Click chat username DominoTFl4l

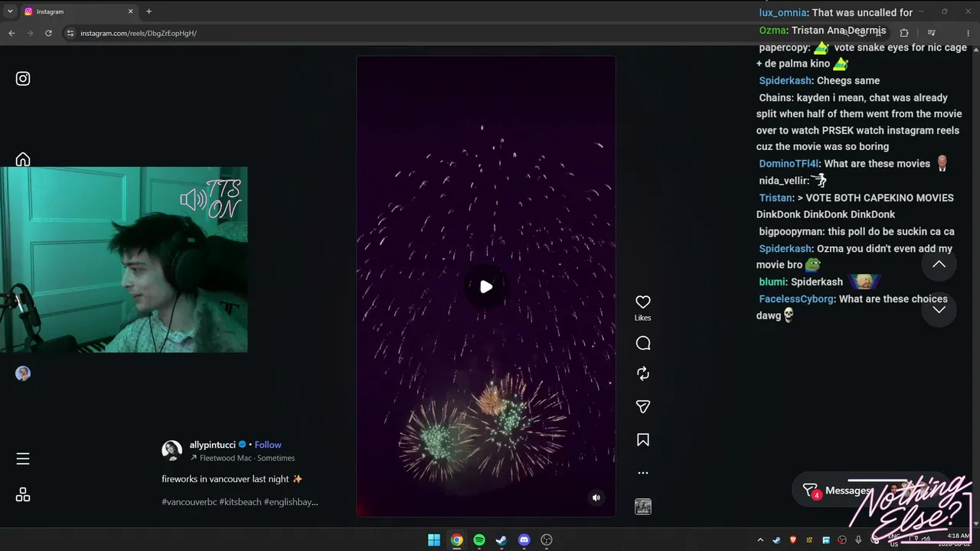pyautogui.click(x=789, y=164)
